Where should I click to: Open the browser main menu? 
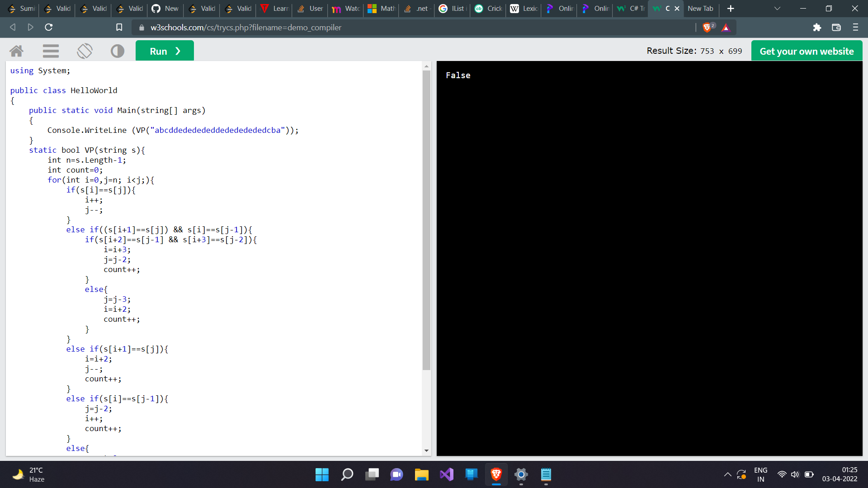[x=855, y=28]
